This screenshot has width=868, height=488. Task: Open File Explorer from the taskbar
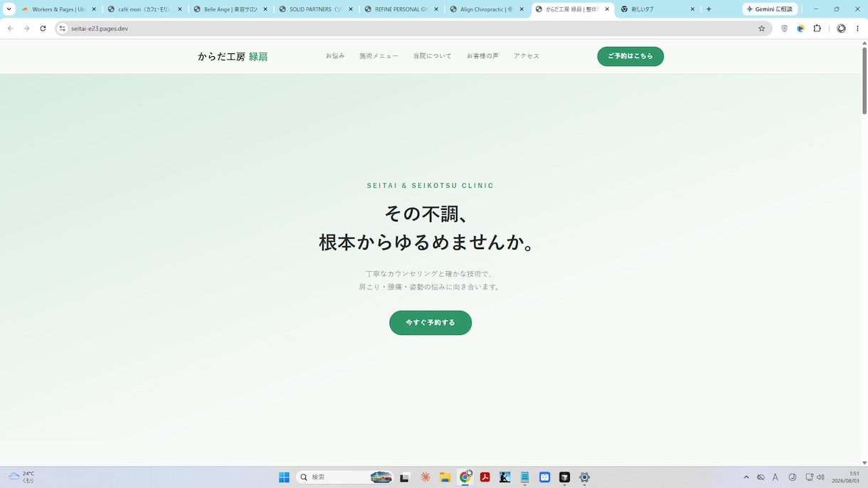pyautogui.click(x=445, y=477)
